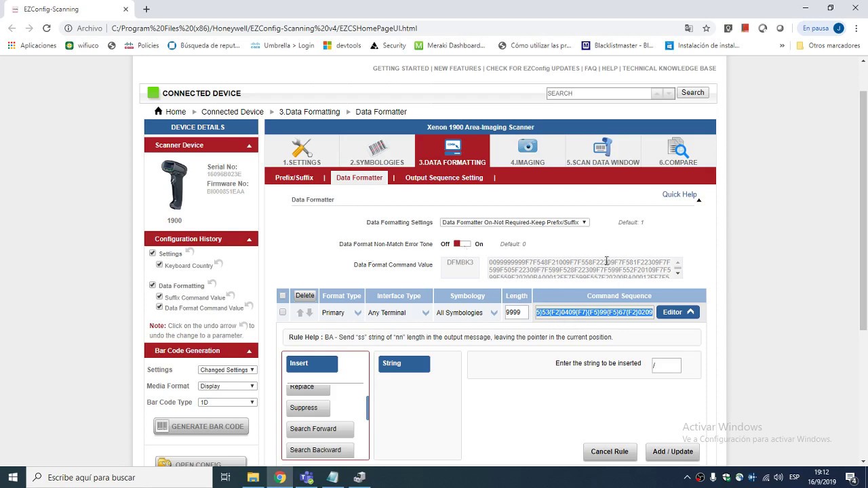This screenshot has width=868, height=488.
Task: Toggle Data Format Non-Match Error Tone switch
Action: tap(462, 244)
